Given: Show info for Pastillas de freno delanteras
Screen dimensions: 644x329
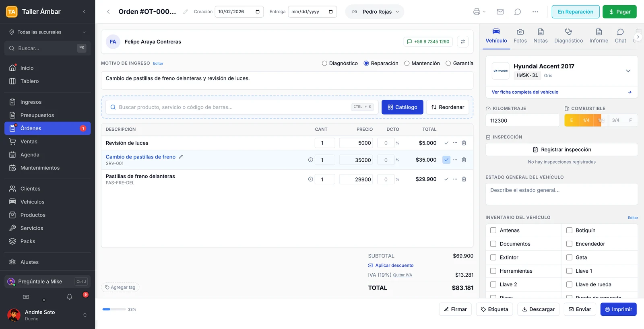Looking at the screenshot, I should (310, 179).
